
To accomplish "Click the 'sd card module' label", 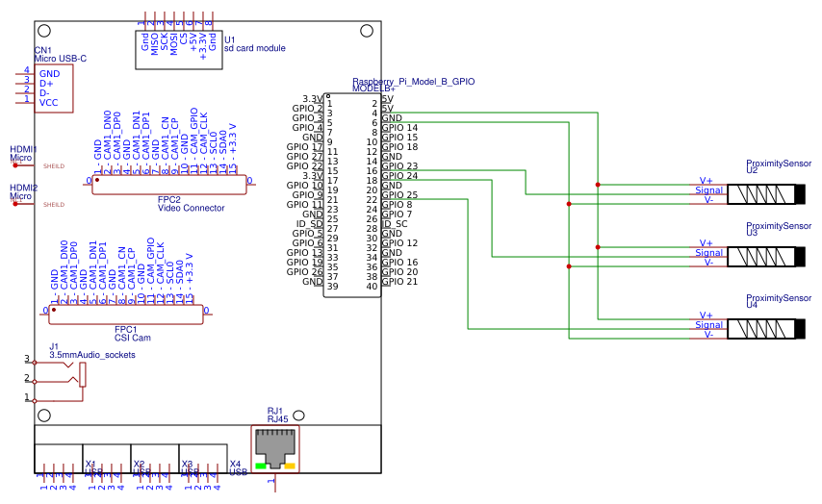I will [x=255, y=48].
